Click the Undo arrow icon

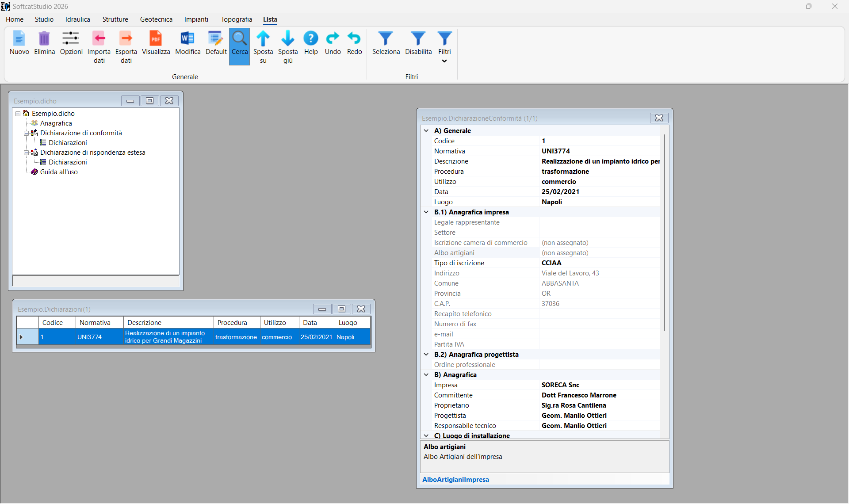click(333, 38)
